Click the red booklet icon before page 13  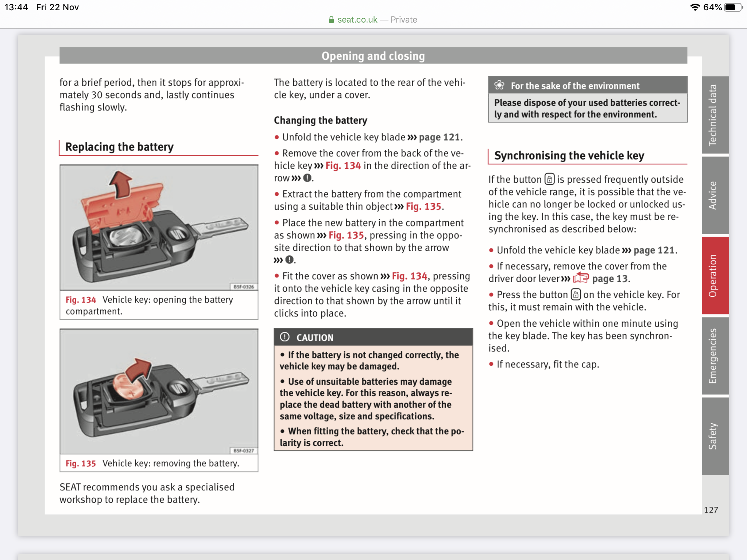coord(581,279)
